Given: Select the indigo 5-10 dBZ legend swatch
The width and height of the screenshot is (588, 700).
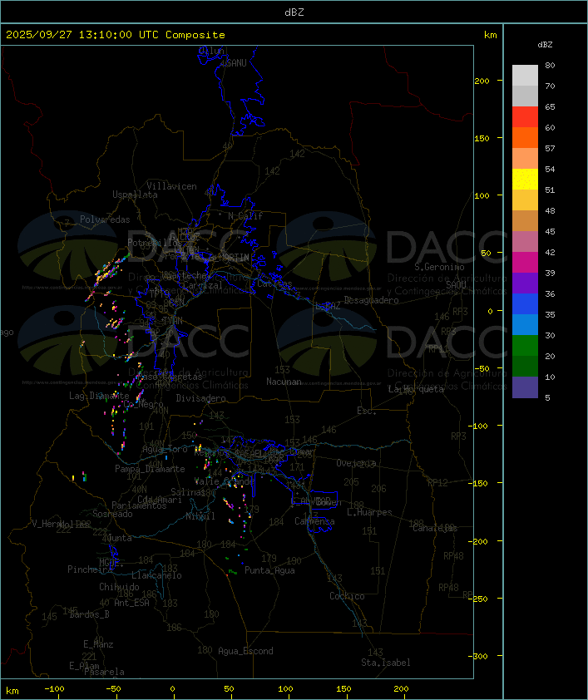Looking at the screenshot, I should point(525,387).
